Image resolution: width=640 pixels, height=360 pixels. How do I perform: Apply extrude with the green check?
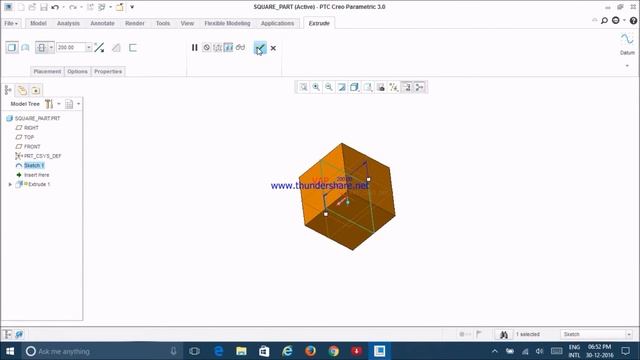click(260, 48)
